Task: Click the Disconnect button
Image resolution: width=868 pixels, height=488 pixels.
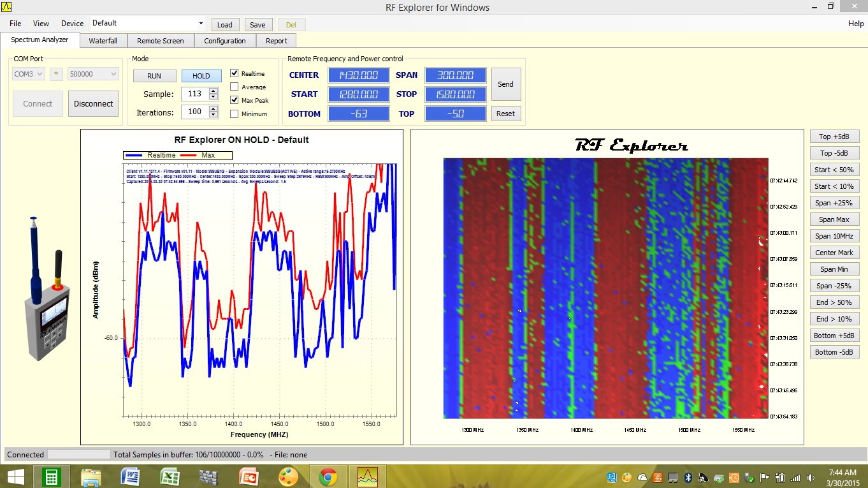Action: coord(93,103)
